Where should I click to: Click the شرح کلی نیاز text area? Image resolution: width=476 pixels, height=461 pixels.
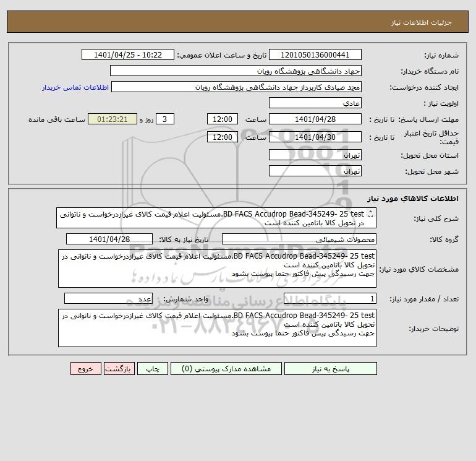pyautogui.click(x=216, y=218)
